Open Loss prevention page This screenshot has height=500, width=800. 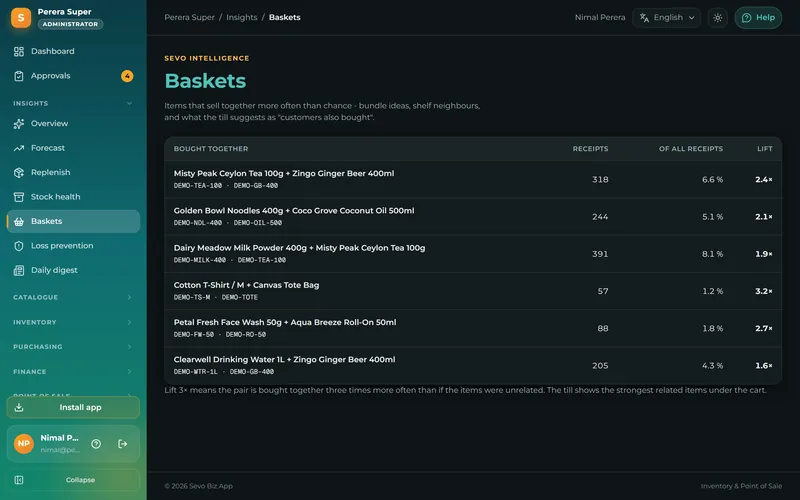(x=73, y=246)
